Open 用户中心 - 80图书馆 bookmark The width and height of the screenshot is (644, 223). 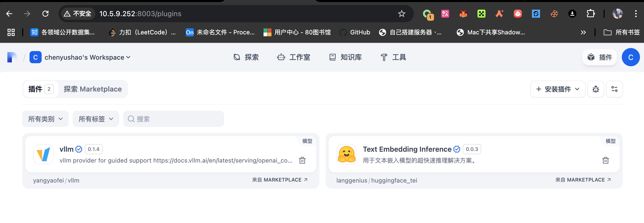pyautogui.click(x=297, y=32)
